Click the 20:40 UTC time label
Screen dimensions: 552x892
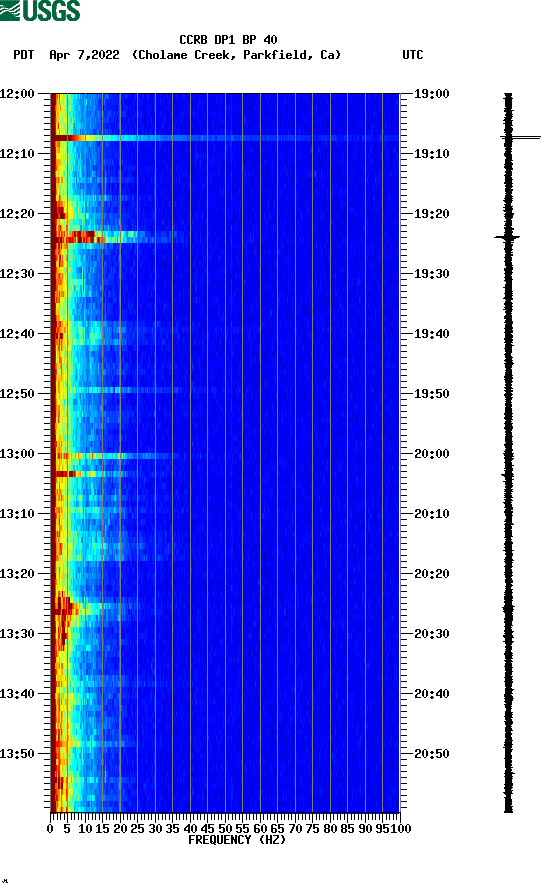[432, 694]
